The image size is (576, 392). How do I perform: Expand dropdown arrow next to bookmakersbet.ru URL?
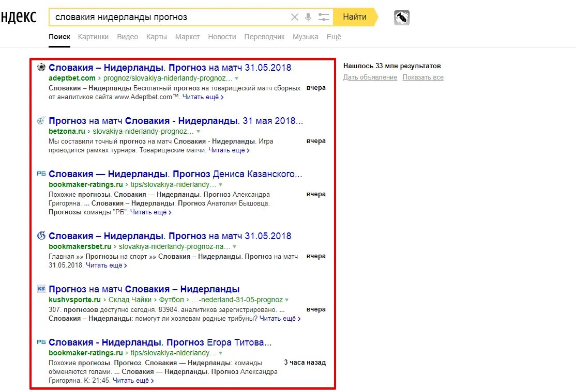[234, 247]
